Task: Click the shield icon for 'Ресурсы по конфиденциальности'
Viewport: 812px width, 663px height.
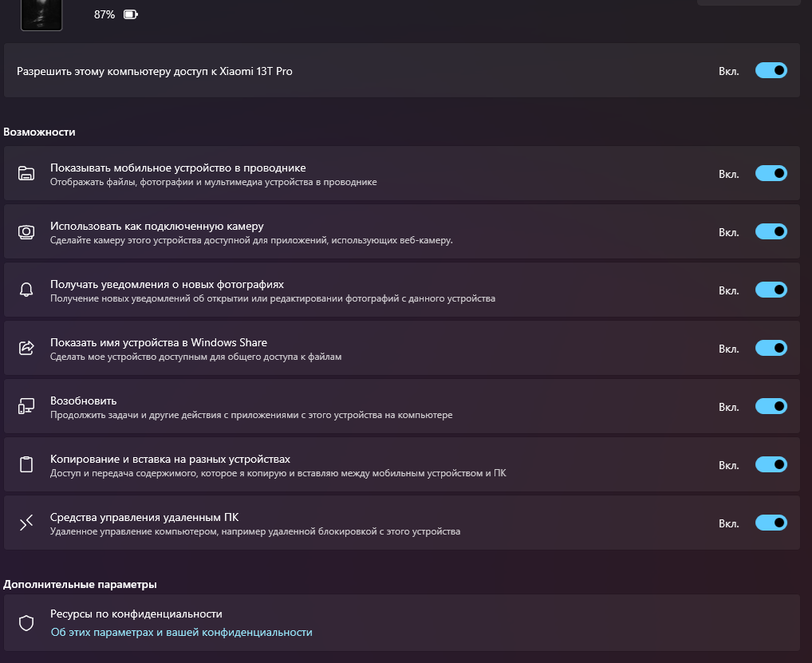Action: click(26, 622)
